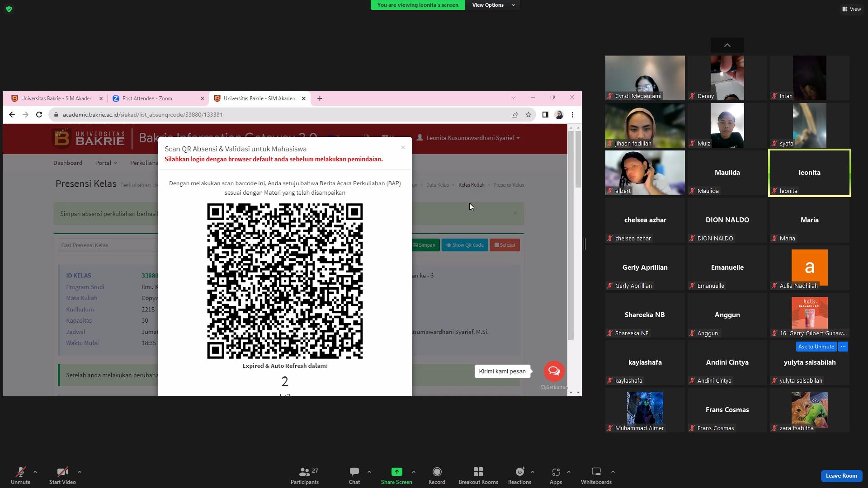Open the Portal dropdown menu

click(106, 163)
